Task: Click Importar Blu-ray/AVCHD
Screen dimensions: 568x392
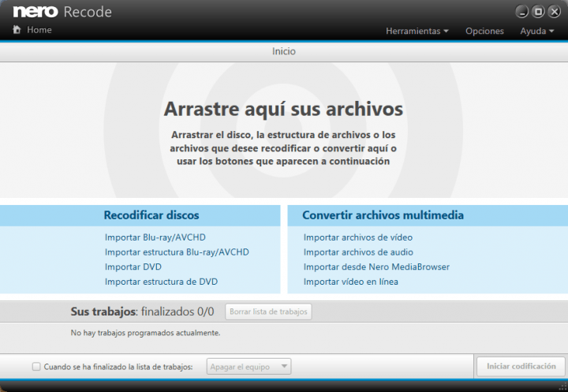Action: [x=155, y=237]
